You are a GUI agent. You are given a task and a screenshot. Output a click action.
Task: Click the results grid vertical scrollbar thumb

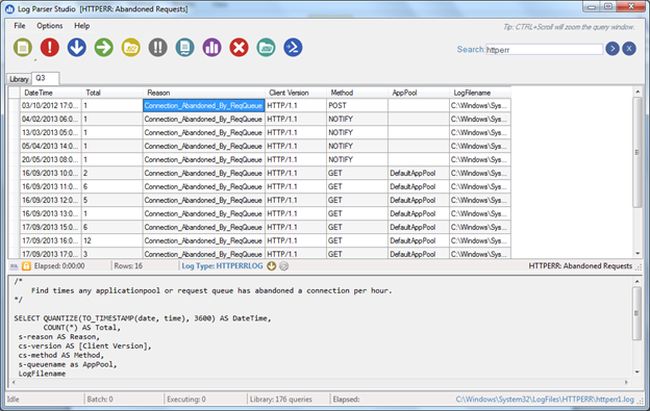point(638,152)
